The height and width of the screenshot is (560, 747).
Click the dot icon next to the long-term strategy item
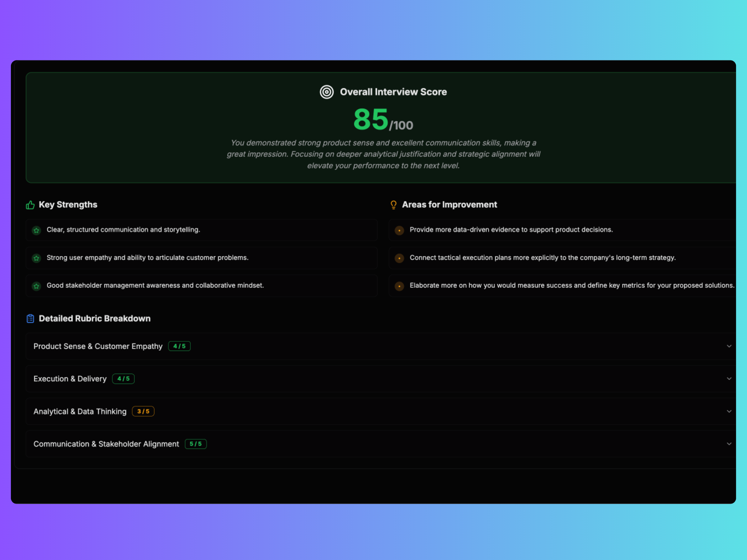click(400, 258)
